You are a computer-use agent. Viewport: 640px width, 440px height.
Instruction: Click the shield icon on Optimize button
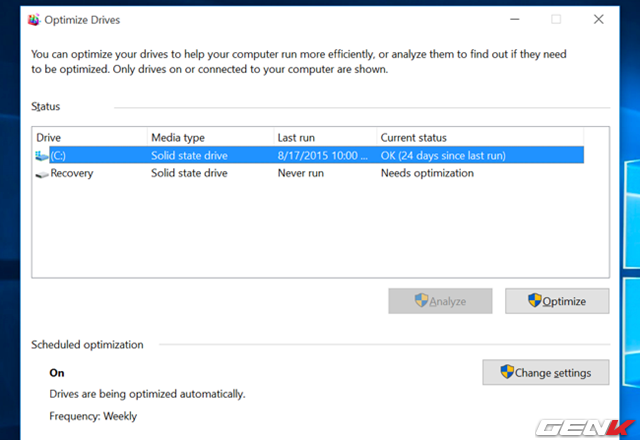tap(534, 300)
